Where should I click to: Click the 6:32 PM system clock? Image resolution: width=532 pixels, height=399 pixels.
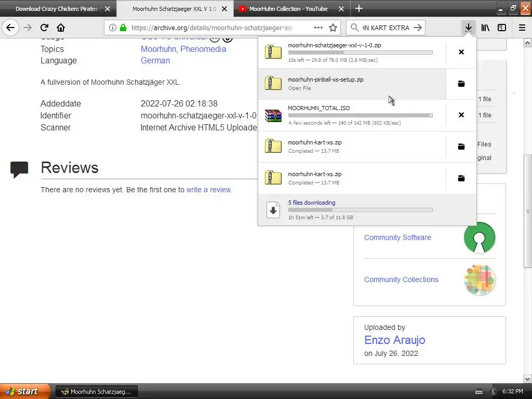[512, 392]
